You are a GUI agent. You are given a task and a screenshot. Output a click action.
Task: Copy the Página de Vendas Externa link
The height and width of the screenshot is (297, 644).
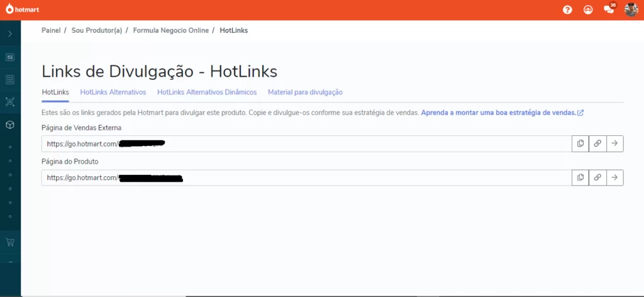point(580,143)
